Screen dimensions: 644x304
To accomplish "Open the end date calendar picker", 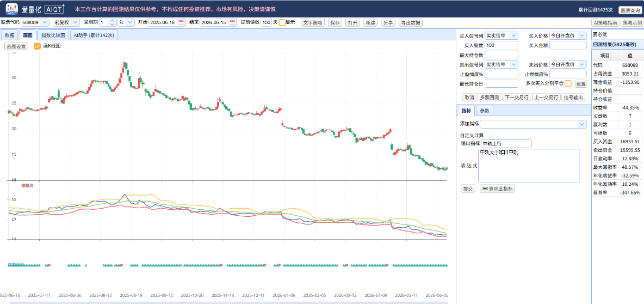I will tap(232, 22).
